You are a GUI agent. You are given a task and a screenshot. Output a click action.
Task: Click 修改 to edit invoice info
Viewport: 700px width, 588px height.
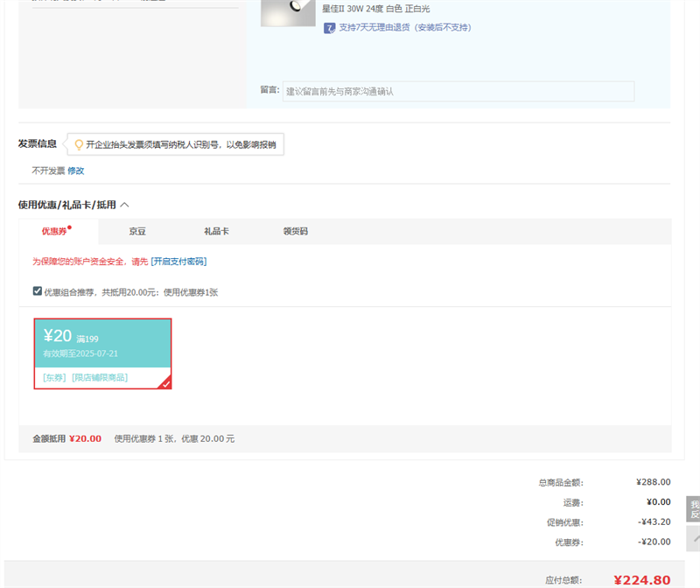point(76,171)
